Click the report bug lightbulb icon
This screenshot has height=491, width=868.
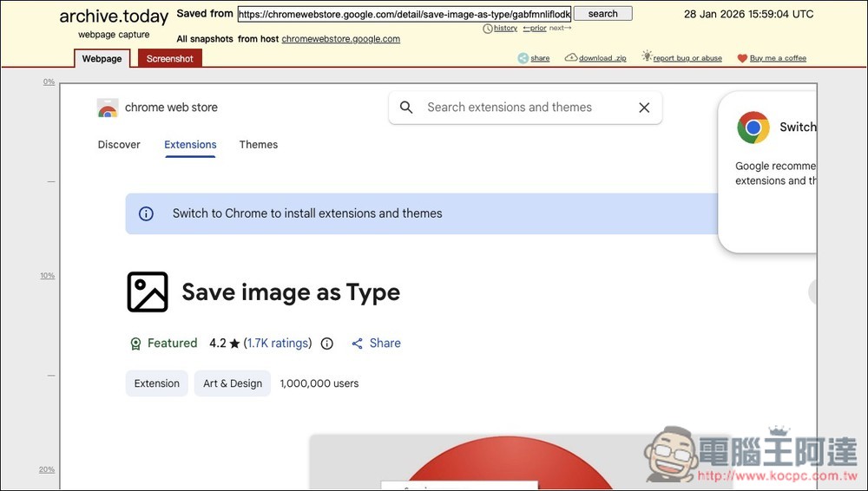647,56
